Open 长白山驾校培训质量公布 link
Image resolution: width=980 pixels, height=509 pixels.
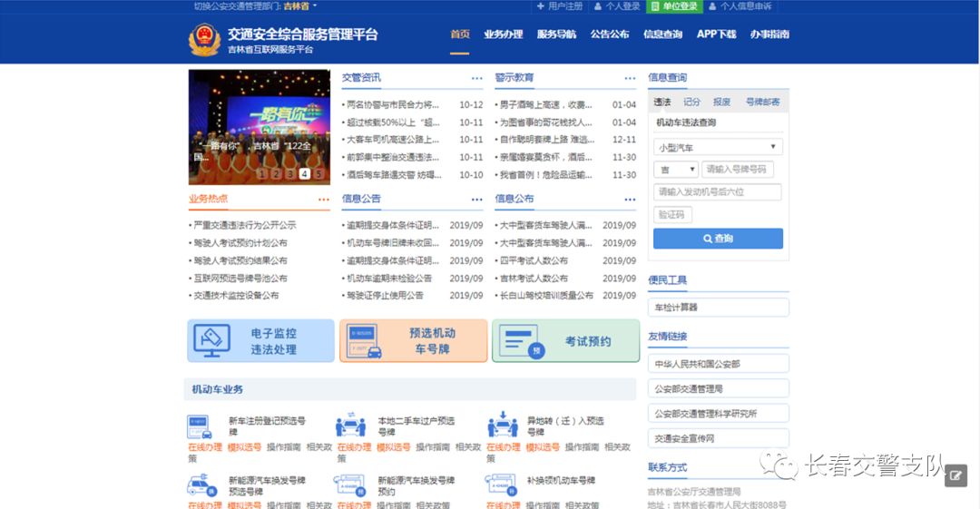pos(546,295)
